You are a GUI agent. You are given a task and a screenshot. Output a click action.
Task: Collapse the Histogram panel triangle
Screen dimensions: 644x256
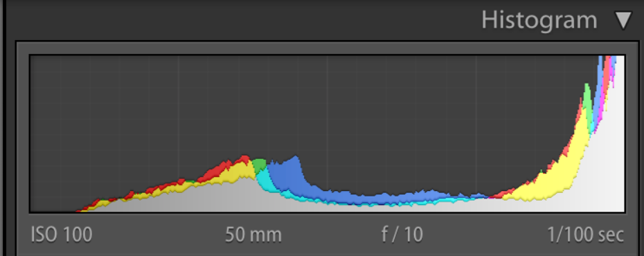[x=623, y=21]
